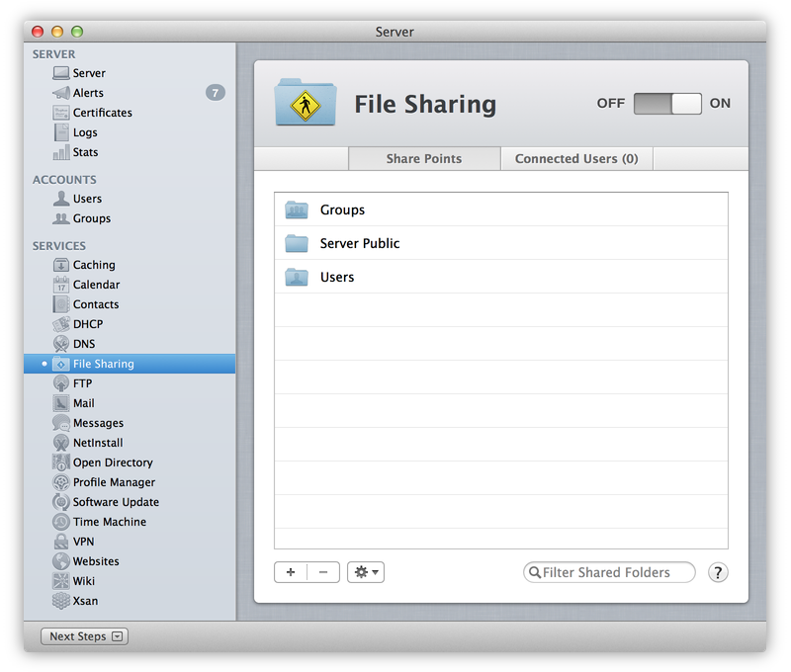This screenshot has width=791, height=672.
Task: Select the Groups share point
Action: pos(501,210)
